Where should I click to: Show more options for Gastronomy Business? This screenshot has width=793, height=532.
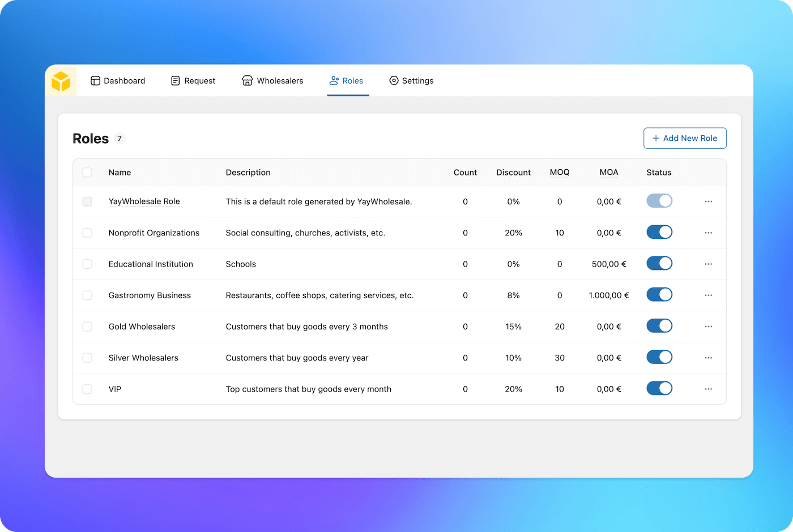pyautogui.click(x=708, y=295)
